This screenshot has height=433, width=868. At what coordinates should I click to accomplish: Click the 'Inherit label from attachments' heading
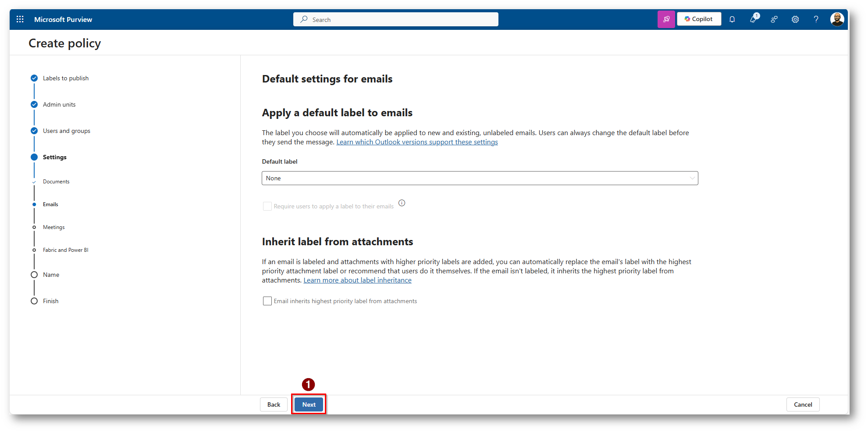[x=338, y=242]
